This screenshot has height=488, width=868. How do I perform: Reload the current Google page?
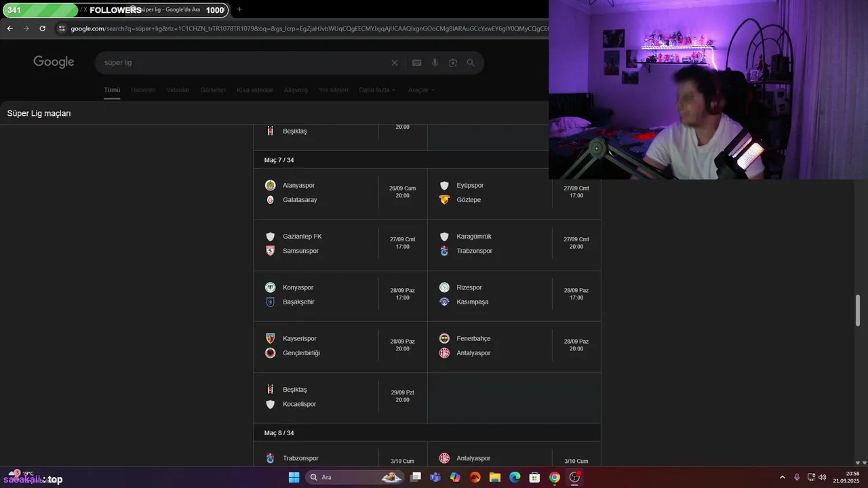coord(43,28)
